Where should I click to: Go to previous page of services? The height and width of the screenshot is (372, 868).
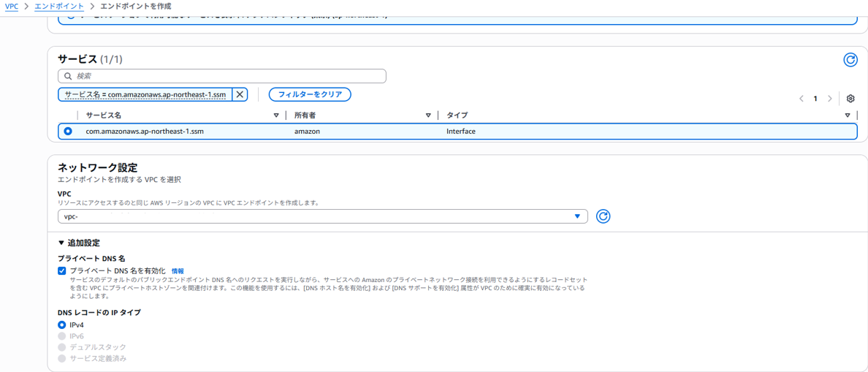(x=801, y=99)
